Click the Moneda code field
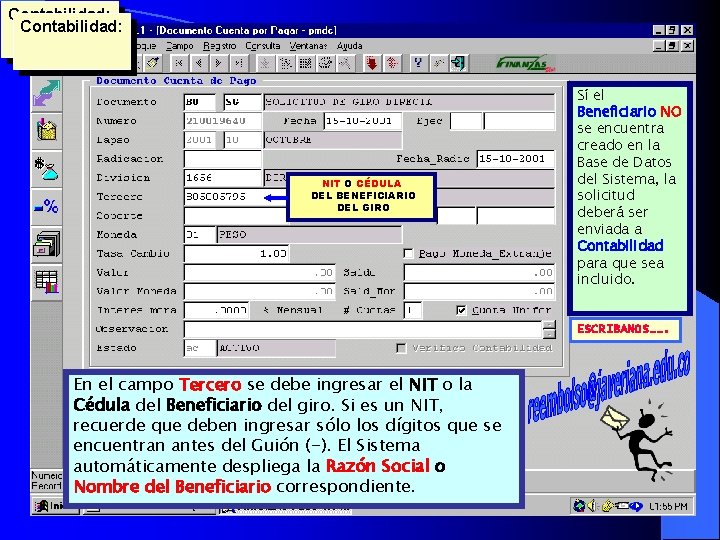Viewport: 720px width, 540px height. (x=200, y=235)
